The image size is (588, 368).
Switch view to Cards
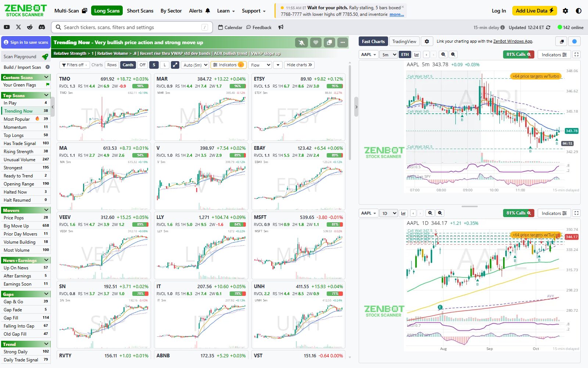(x=128, y=65)
